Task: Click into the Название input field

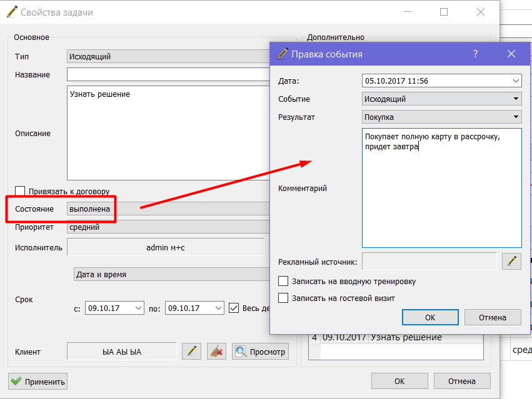Action: click(x=169, y=74)
